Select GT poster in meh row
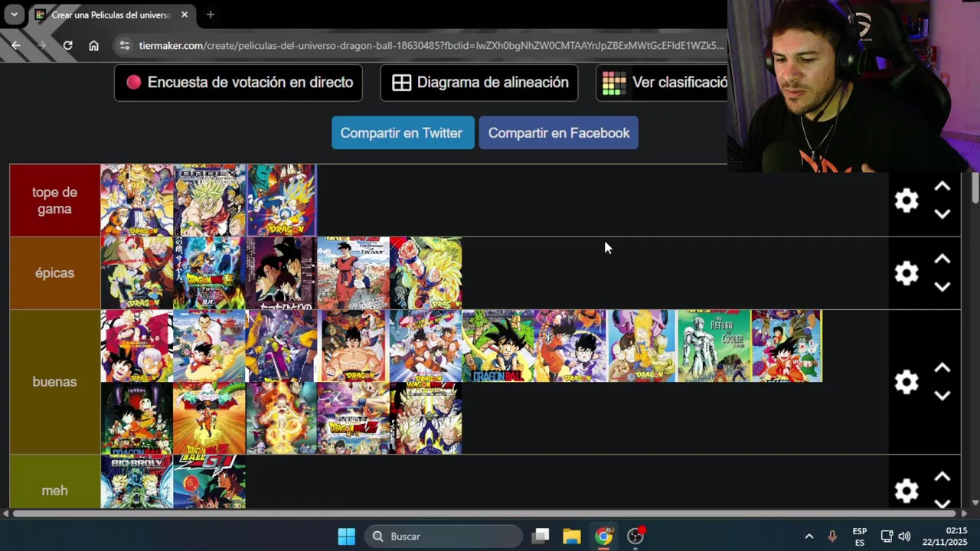 (x=209, y=482)
